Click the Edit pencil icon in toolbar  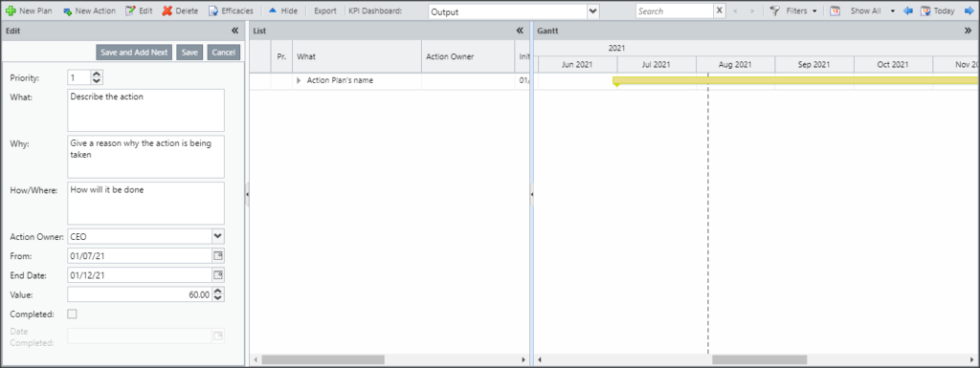pyautogui.click(x=130, y=11)
